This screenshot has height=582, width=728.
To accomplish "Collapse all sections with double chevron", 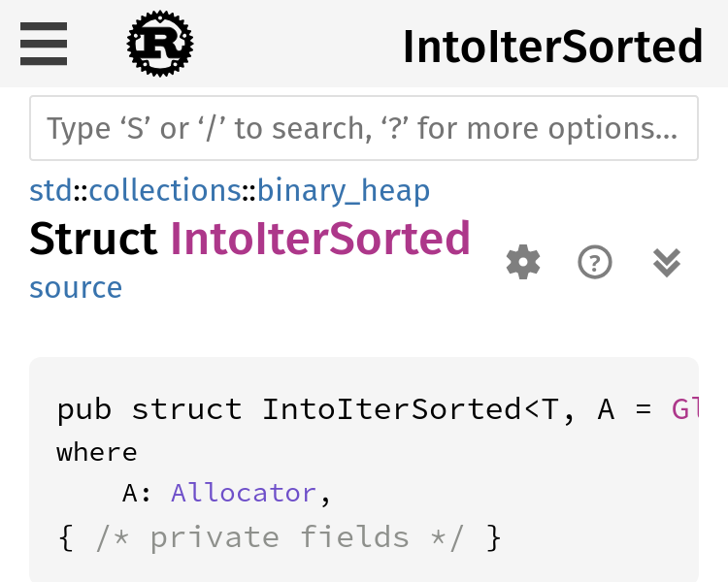I will 667,262.
